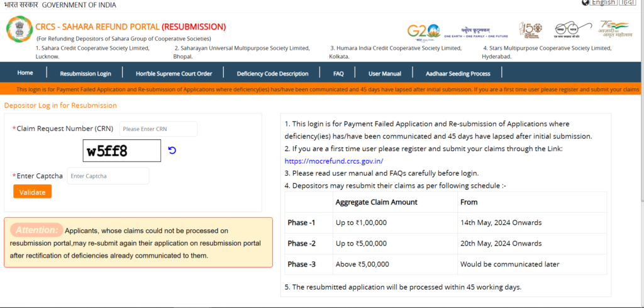644x308 pixels.
Task: Open Deficiency Code Description page
Action: [x=273, y=74]
